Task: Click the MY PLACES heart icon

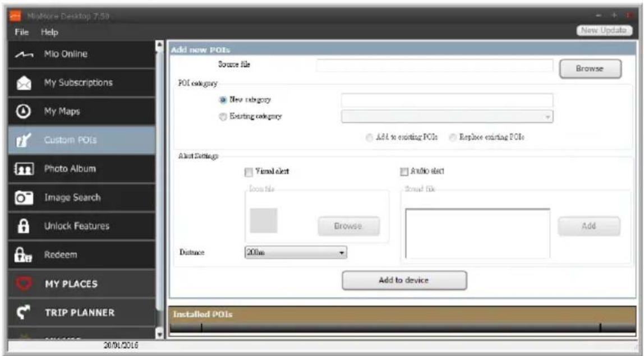Action: [x=24, y=284]
